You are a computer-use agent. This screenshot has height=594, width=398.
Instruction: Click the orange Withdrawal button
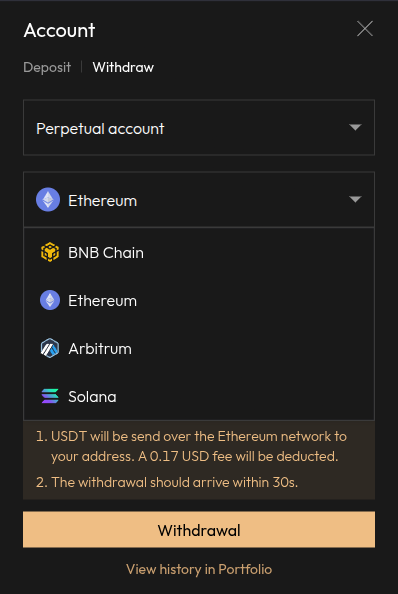199,530
